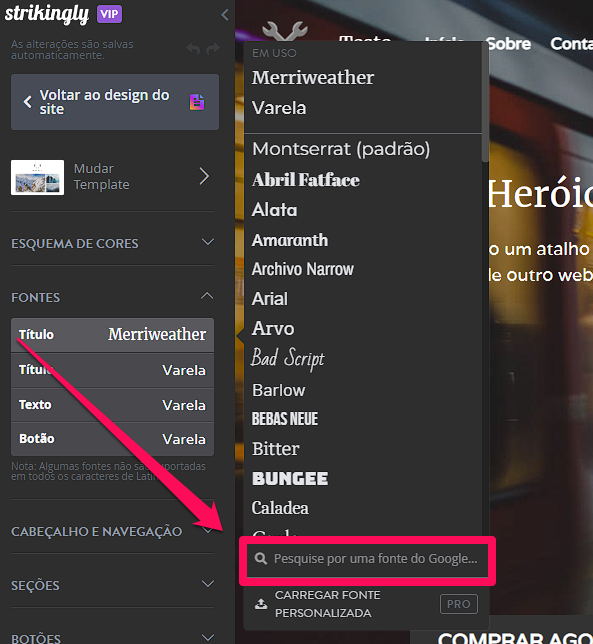Screen dimensions: 593x644
Task: Click the undo arrow icon
Action: pos(193,49)
